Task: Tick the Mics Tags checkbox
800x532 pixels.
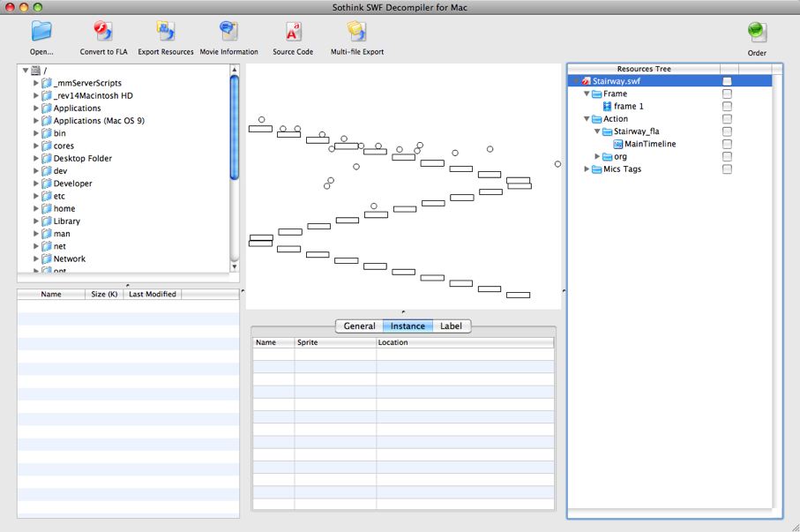Action: pyautogui.click(x=727, y=169)
